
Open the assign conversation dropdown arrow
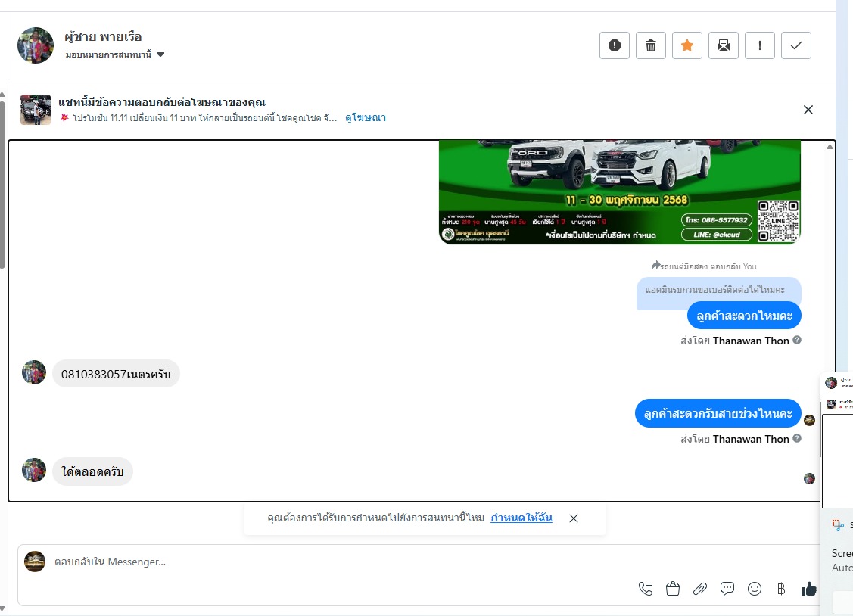click(160, 54)
